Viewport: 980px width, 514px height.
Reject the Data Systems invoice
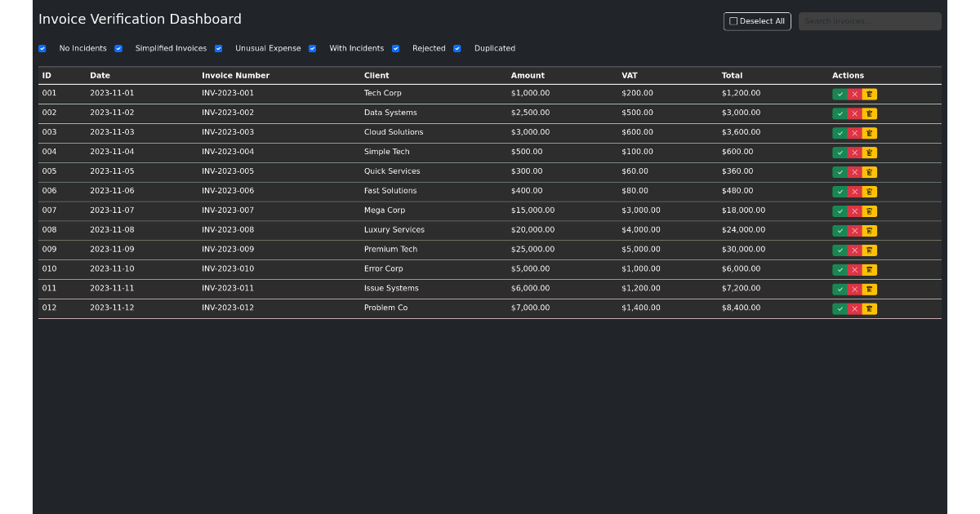coord(854,113)
